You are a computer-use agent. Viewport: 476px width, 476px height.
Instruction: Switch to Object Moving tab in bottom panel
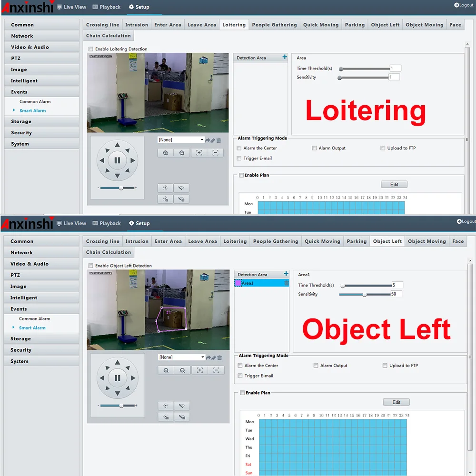click(426, 241)
